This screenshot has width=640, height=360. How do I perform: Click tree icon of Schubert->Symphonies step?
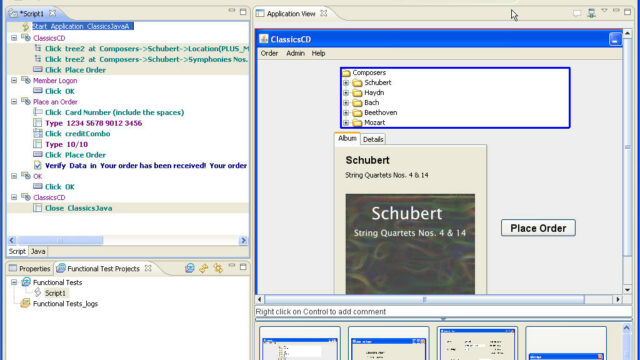[38, 59]
